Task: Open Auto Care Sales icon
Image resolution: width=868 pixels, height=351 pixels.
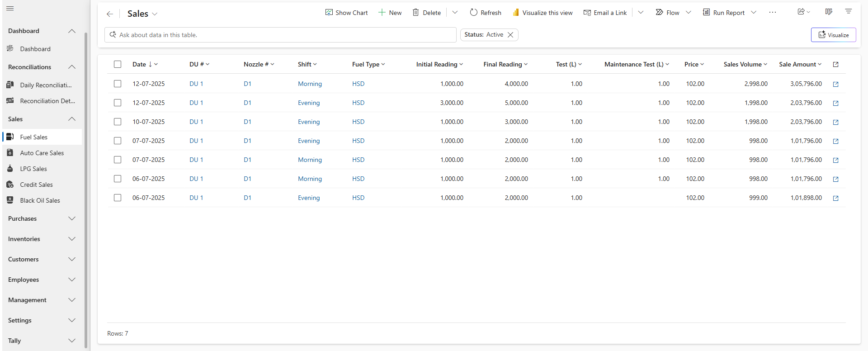Action: (x=10, y=152)
